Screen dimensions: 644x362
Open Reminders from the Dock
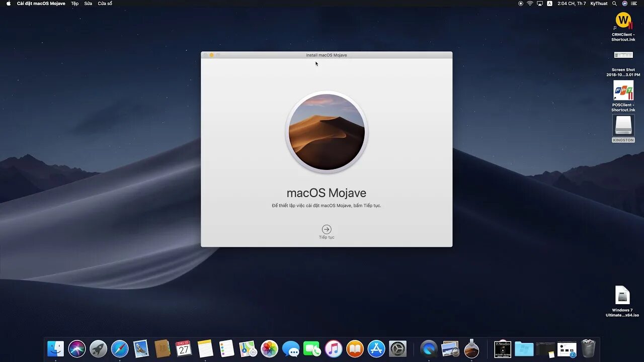coord(226,348)
